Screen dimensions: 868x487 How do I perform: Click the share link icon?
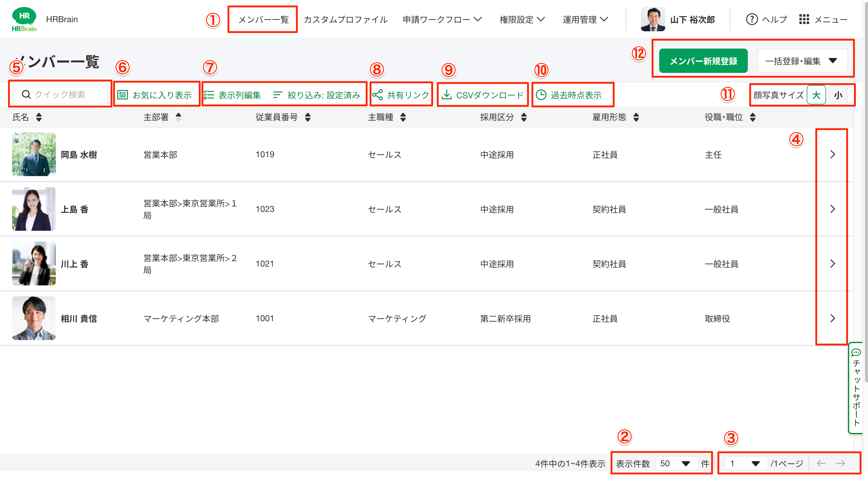377,95
